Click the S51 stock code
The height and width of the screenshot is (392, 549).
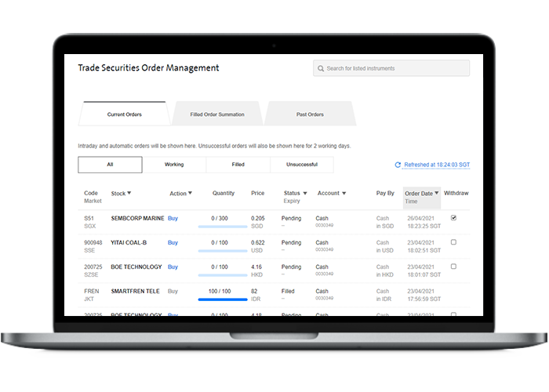point(89,218)
